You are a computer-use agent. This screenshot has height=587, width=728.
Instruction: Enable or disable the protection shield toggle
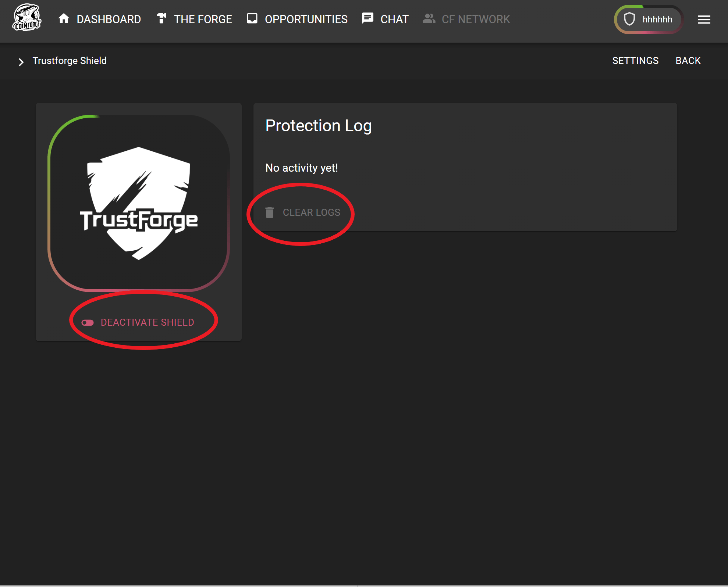[x=87, y=322]
